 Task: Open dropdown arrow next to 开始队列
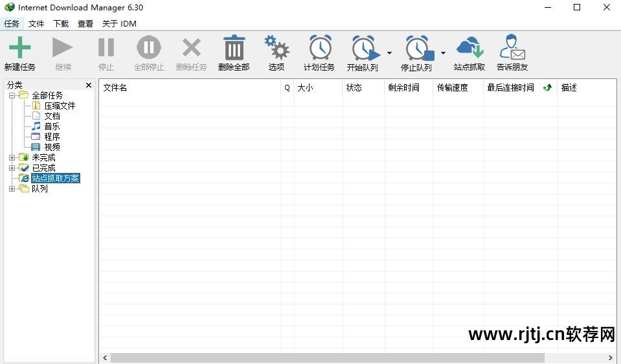tap(389, 52)
